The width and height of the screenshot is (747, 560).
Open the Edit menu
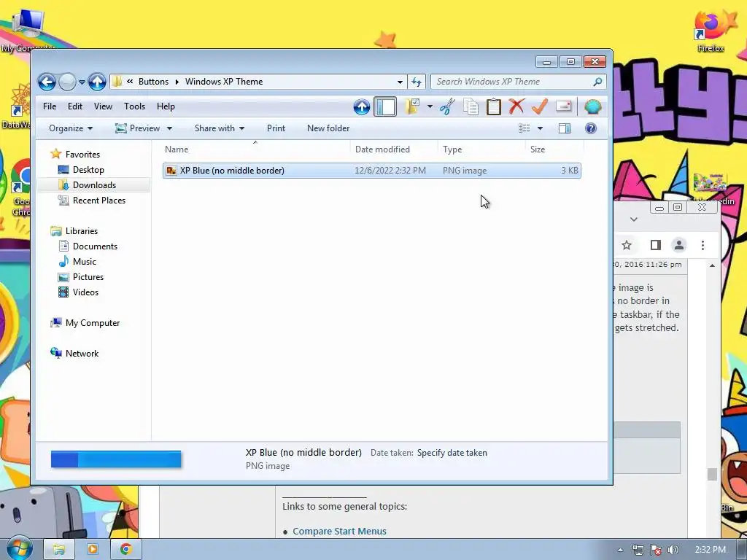click(x=75, y=106)
